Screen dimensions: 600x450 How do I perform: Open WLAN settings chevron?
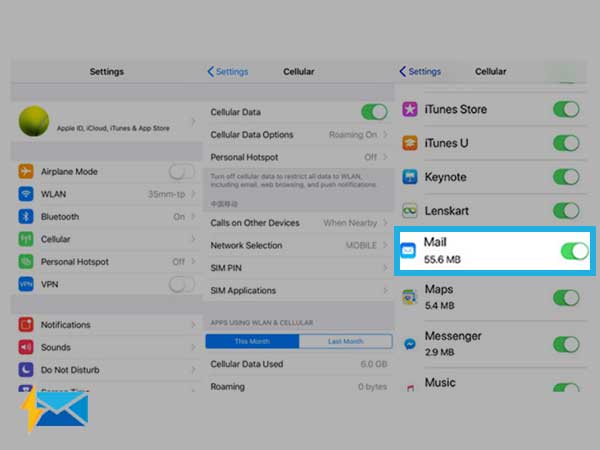point(193,194)
